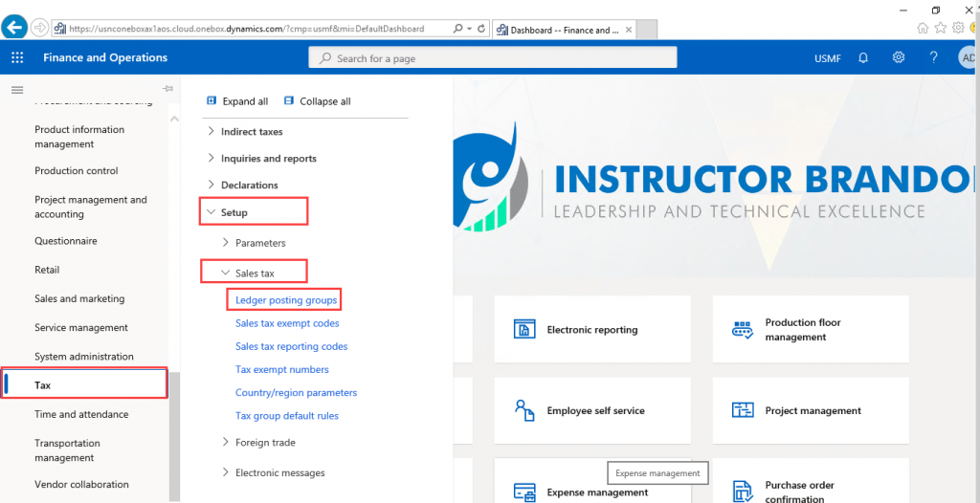980x503 pixels.
Task: Click the Project management tile icon
Action: click(x=742, y=410)
